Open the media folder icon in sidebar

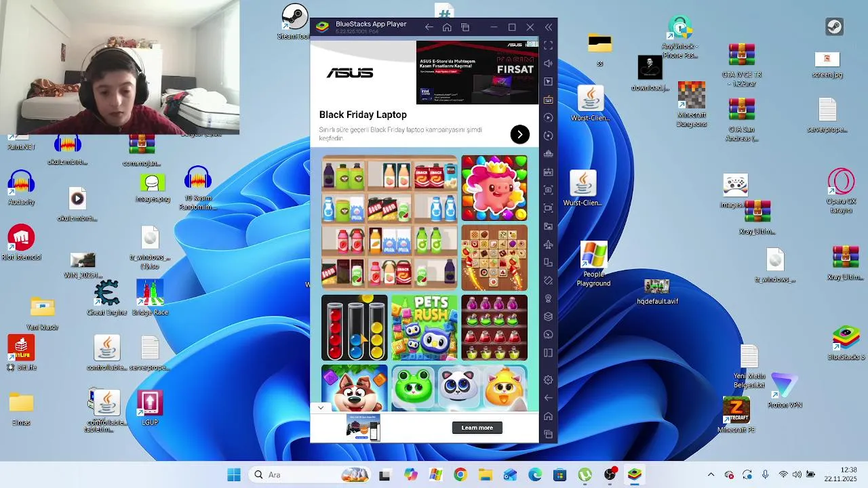548,226
